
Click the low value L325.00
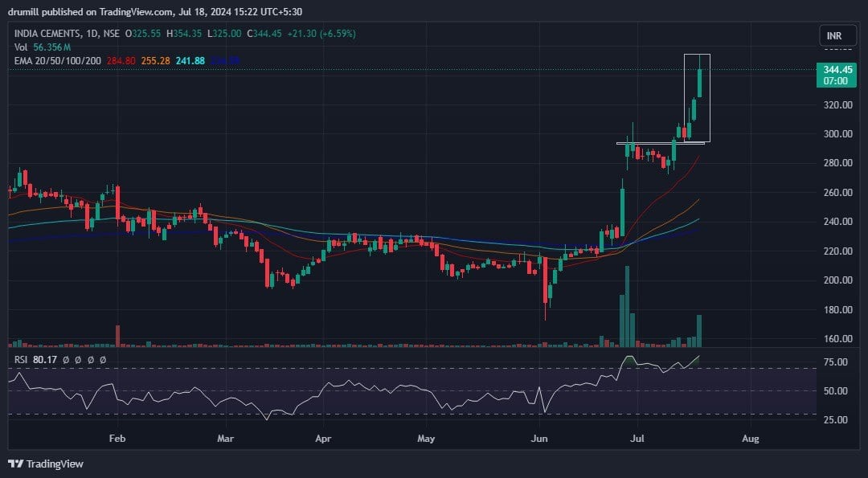[x=224, y=34]
